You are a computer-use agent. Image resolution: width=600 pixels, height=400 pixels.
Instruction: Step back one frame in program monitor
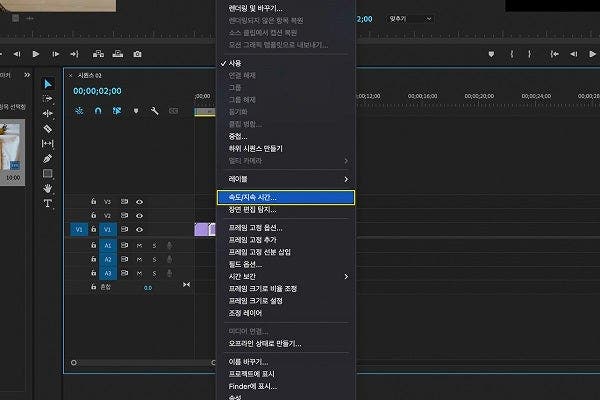(574, 54)
